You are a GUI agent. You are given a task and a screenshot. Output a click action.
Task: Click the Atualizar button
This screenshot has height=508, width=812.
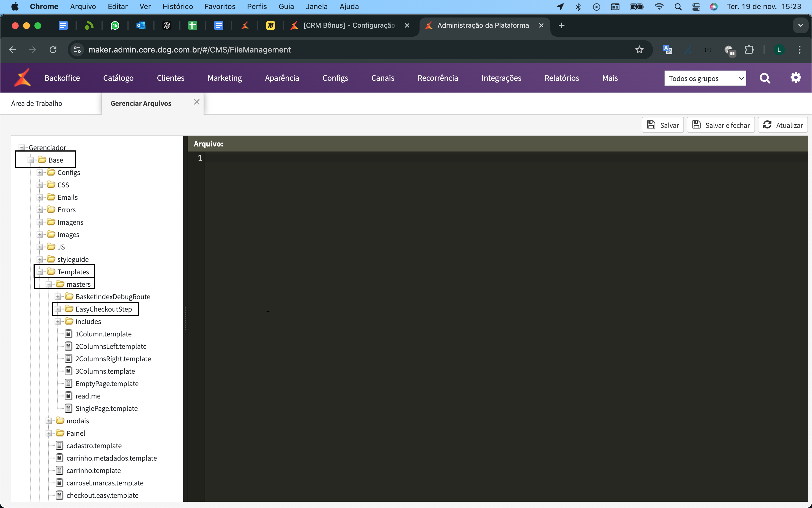(x=782, y=125)
